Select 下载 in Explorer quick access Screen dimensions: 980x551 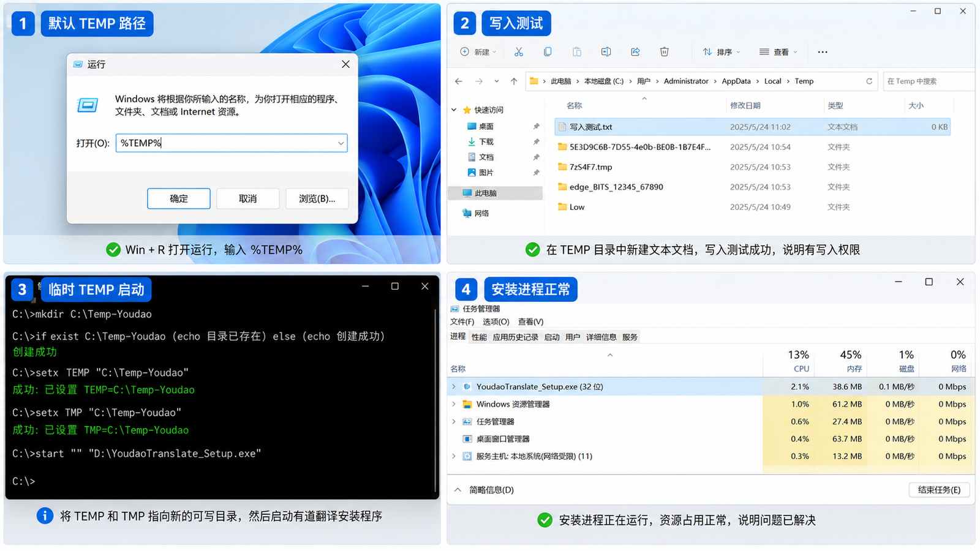click(486, 141)
